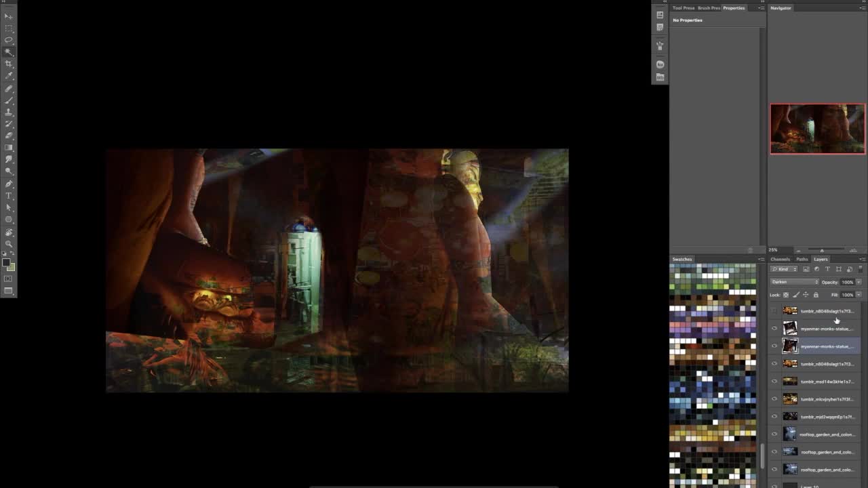Toggle Quick Mask mode

[x=9, y=279]
